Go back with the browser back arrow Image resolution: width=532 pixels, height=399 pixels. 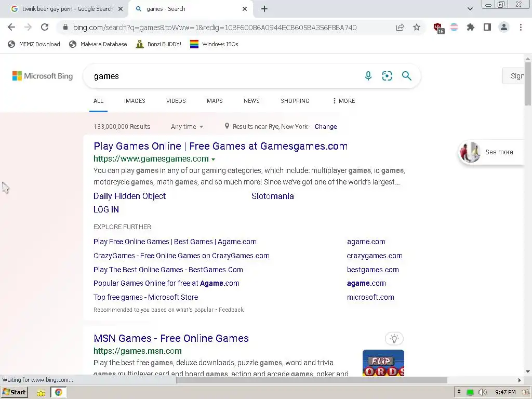point(11,27)
